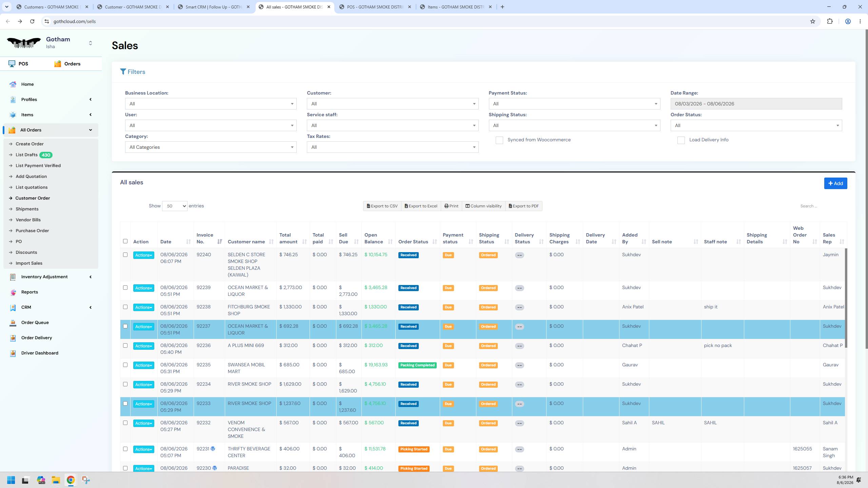Click the Date Range input field
868x488 pixels.
[756, 104]
